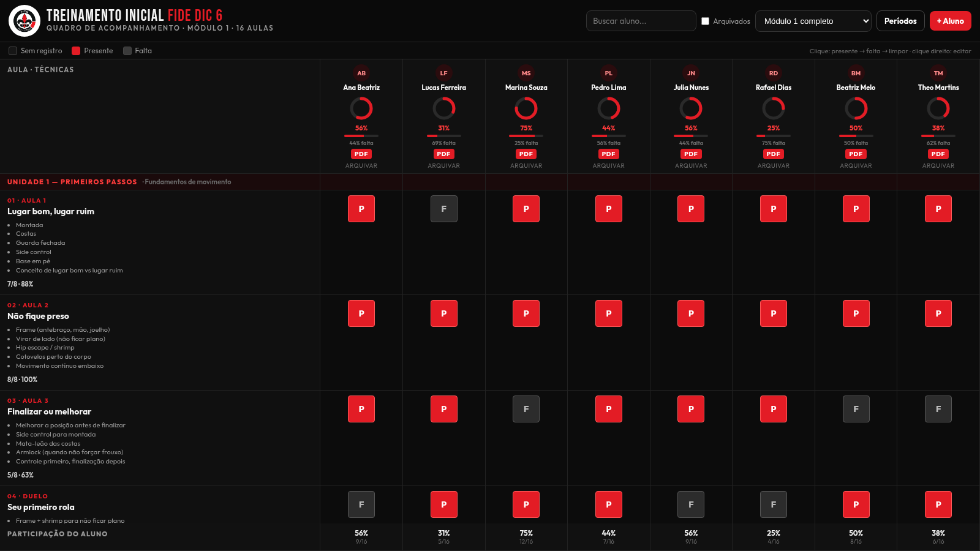This screenshot has height=551, width=980.
Task: Download the PDF report for Marina Souza
Action: click(526, 154)
